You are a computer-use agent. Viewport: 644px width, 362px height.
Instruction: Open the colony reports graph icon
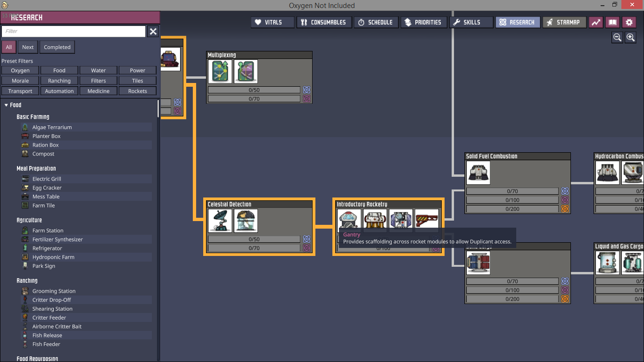tap(596, 22)
